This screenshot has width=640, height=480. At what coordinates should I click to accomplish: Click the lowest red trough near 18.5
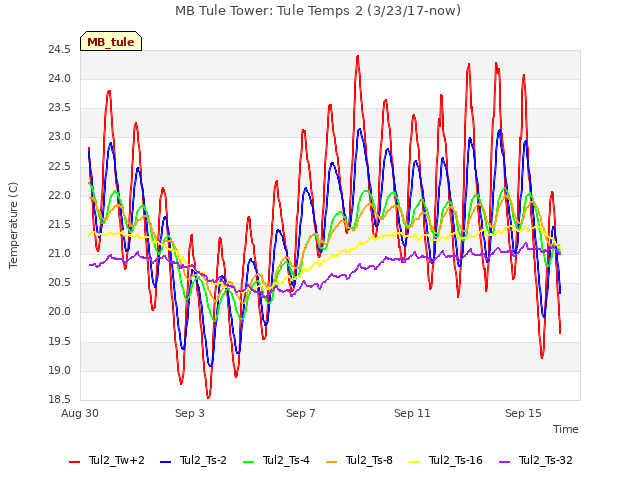point(208,396)
